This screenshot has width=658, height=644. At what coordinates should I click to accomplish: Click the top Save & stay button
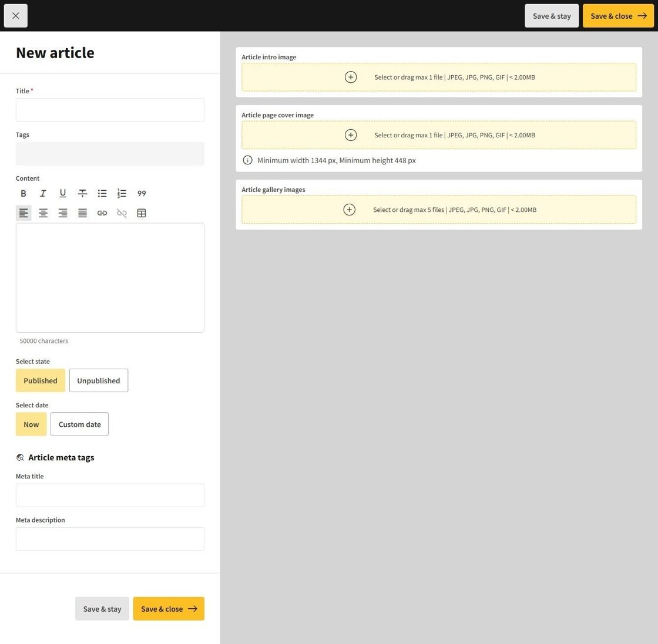click(x=551, y=16)
